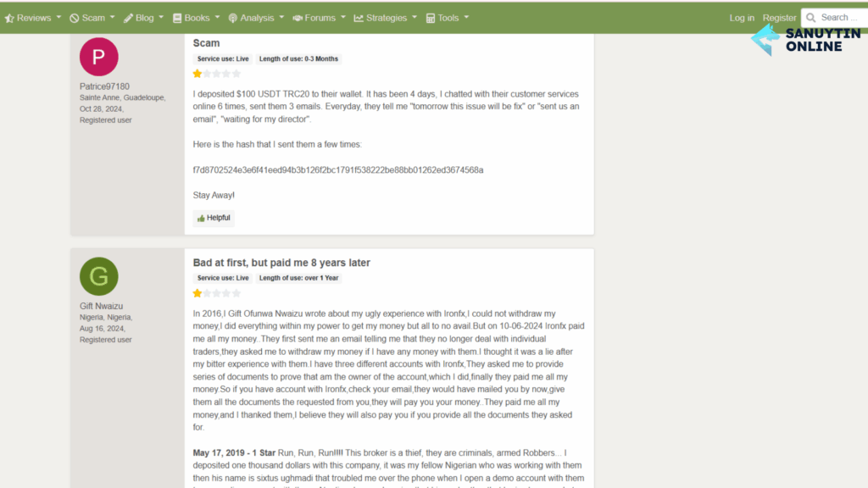Click the Analysis lightbulb icon

(x=233, y=19)
